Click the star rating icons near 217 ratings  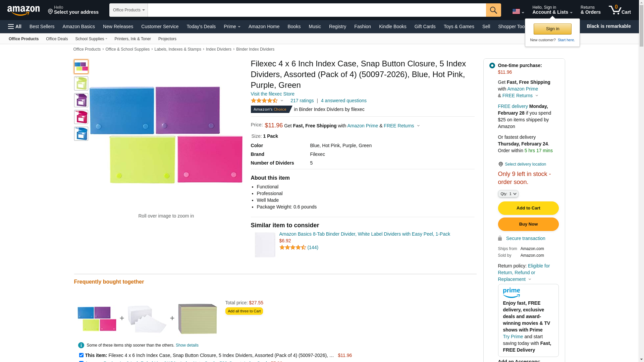(264, 101)
